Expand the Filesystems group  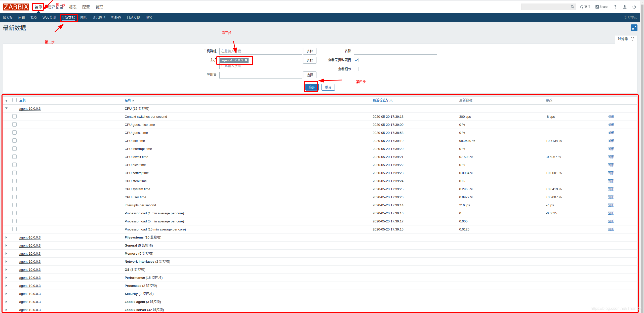point(7,237)
